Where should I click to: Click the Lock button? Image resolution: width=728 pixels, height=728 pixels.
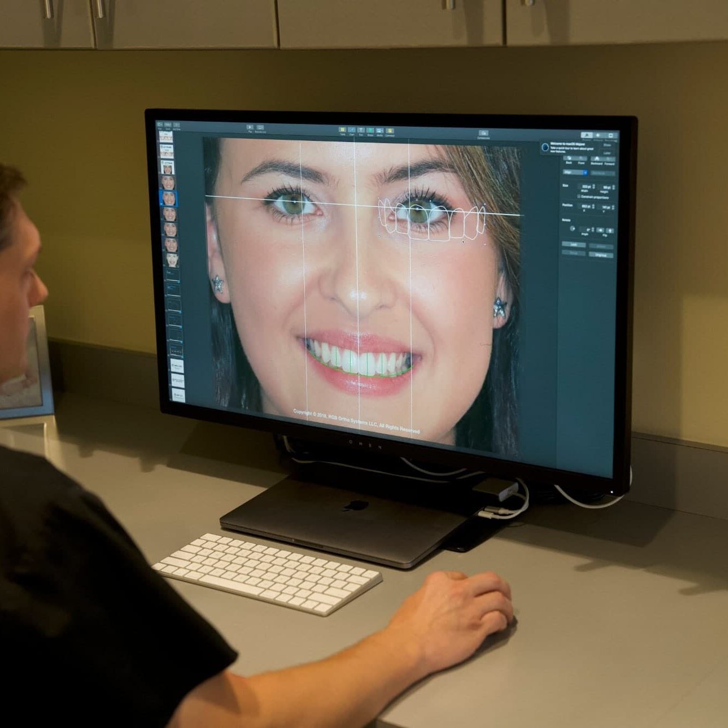pos(573,245)
